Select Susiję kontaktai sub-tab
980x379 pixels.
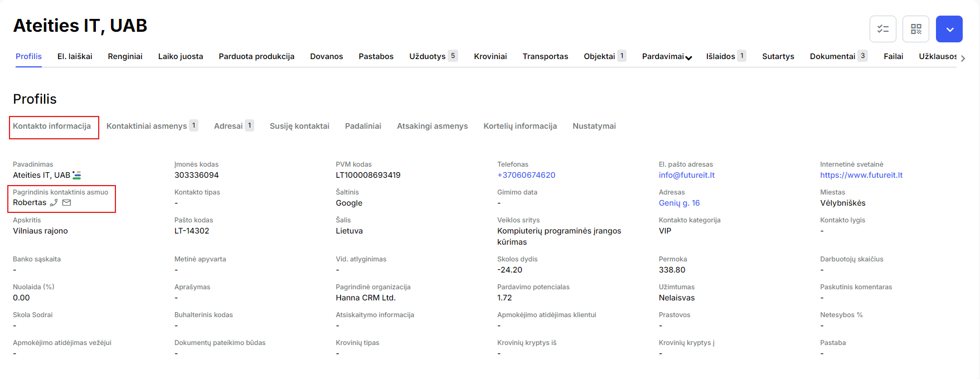click(x=300, y=126)
